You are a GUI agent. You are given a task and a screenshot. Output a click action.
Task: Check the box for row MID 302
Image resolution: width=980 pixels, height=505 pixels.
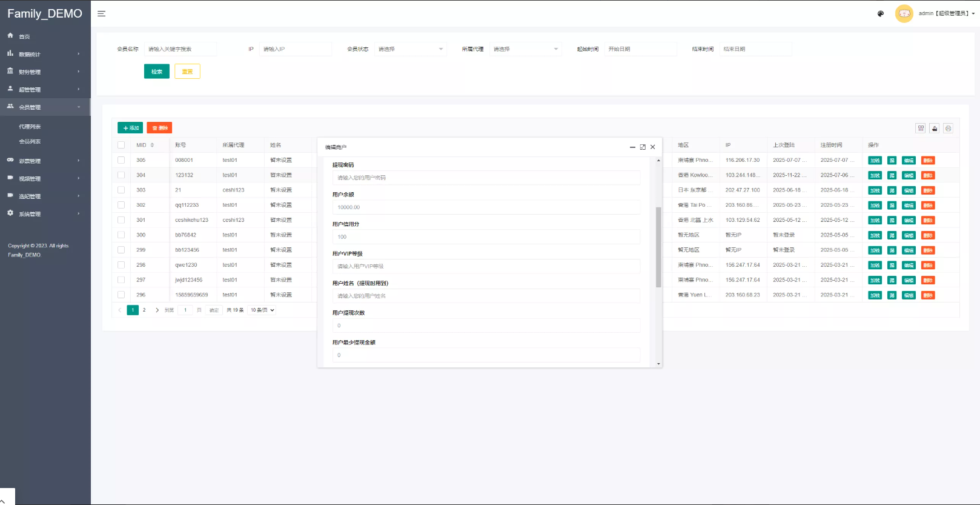click(x=121, y=205)
